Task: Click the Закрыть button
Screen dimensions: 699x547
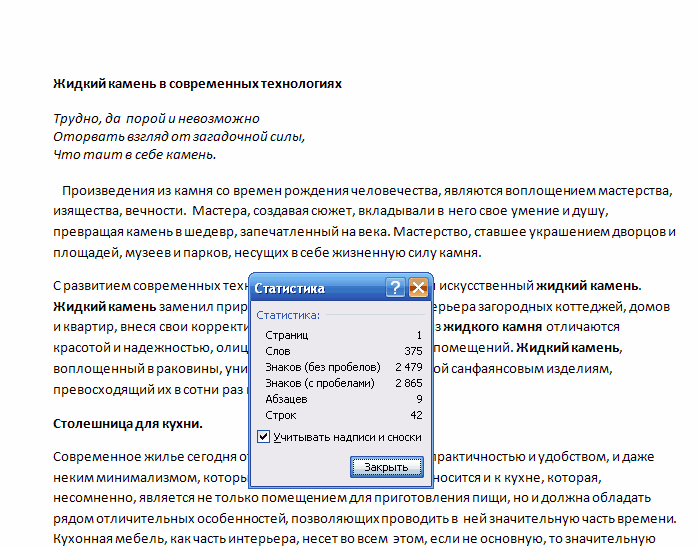Action: pyautogui.click(x=387, y=467)
